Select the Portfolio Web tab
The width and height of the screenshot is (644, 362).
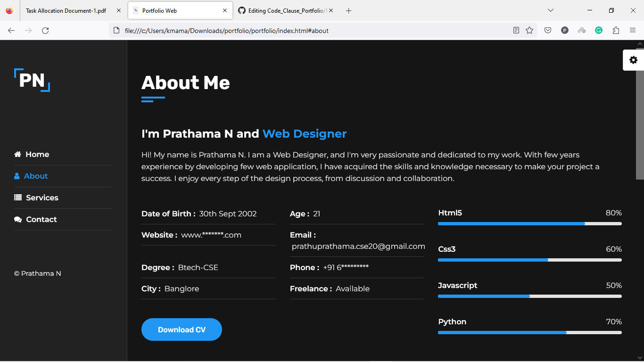(x=180, y=10)
